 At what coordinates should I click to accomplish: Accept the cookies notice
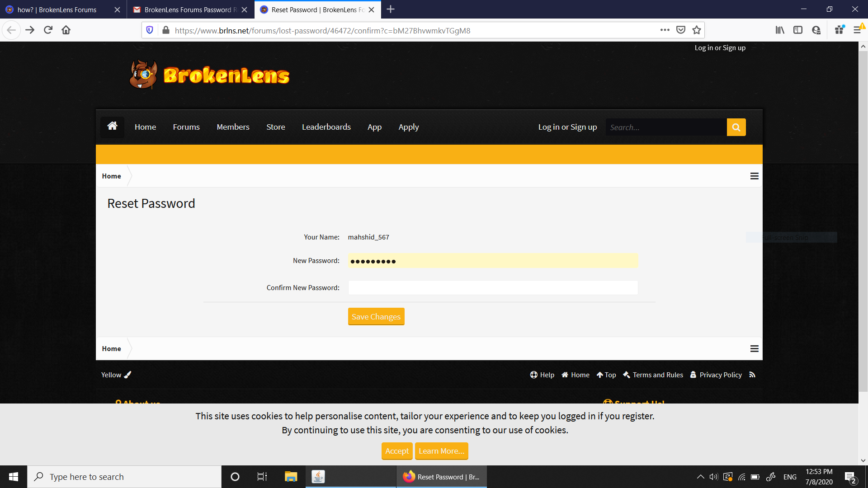(x=397, y=451)
